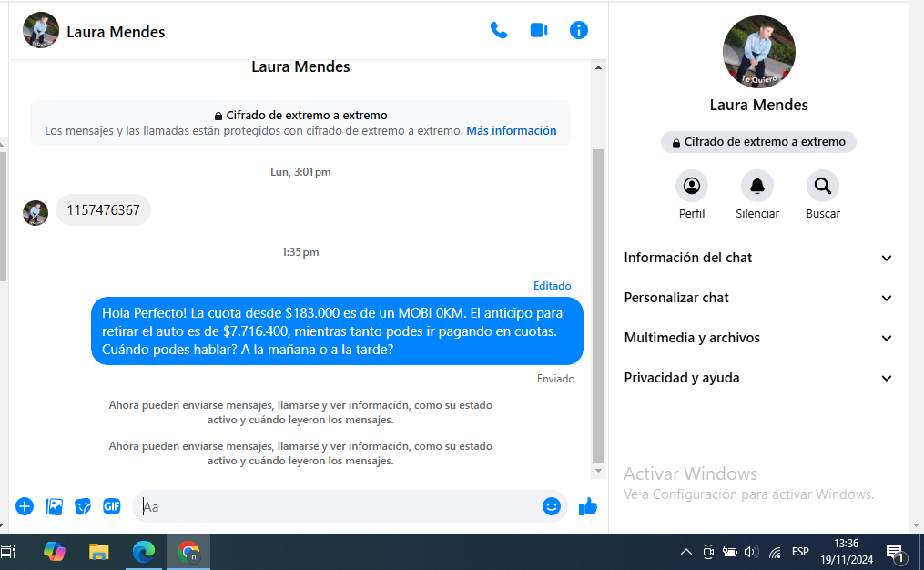Open Laura Mendes large profile picture
924x570 pixels.
pos(759,52)
